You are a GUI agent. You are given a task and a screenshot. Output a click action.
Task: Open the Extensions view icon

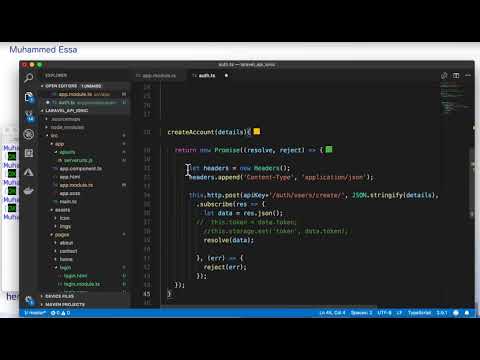click(x=29, y=153)
